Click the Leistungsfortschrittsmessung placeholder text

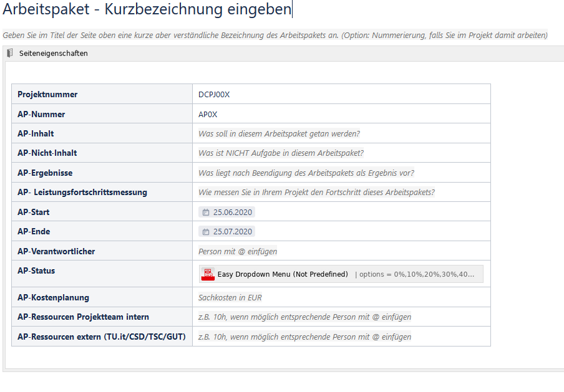pos(316,192)
